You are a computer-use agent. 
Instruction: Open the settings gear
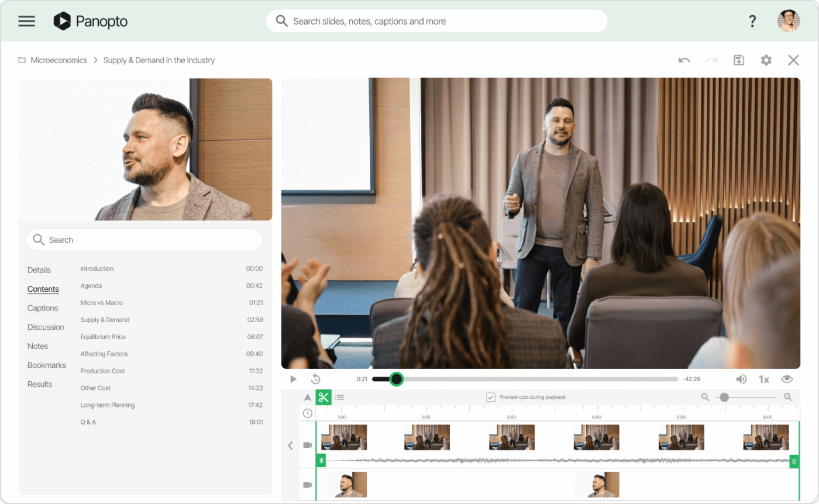tap(766, 60)
